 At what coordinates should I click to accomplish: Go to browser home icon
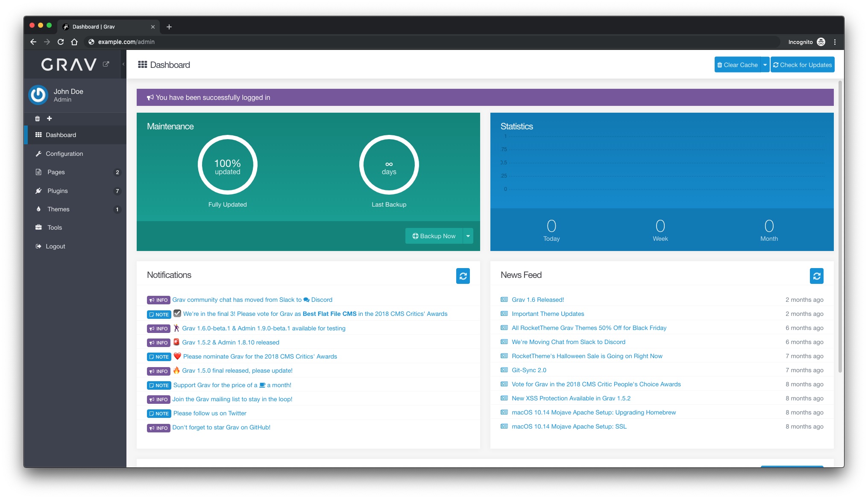click(x=74, y=42)
